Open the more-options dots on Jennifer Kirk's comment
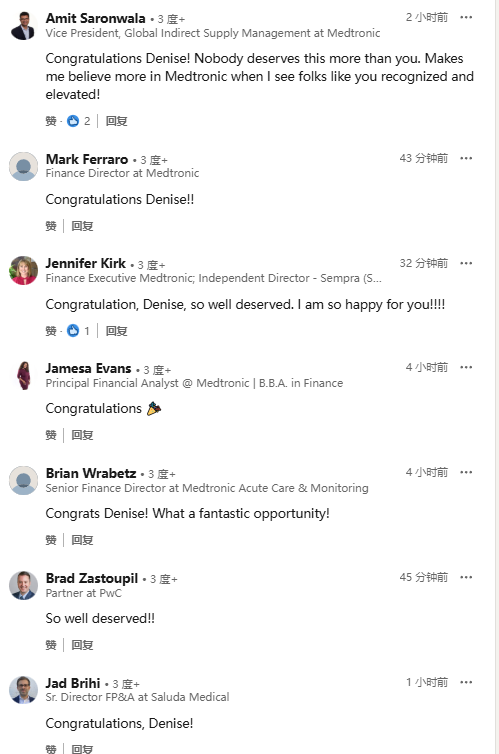The image size is (499, 754). (466, 263)
